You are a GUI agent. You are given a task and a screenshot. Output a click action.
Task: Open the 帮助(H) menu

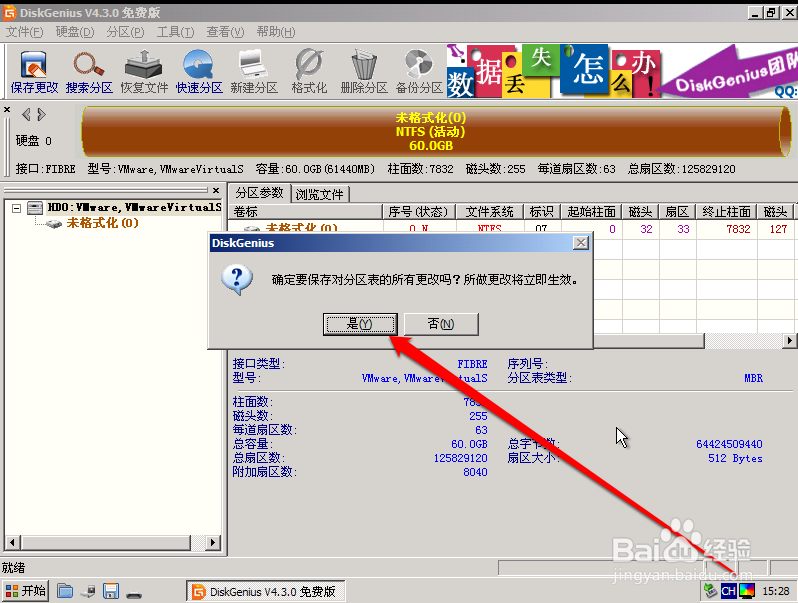point(276,32)
